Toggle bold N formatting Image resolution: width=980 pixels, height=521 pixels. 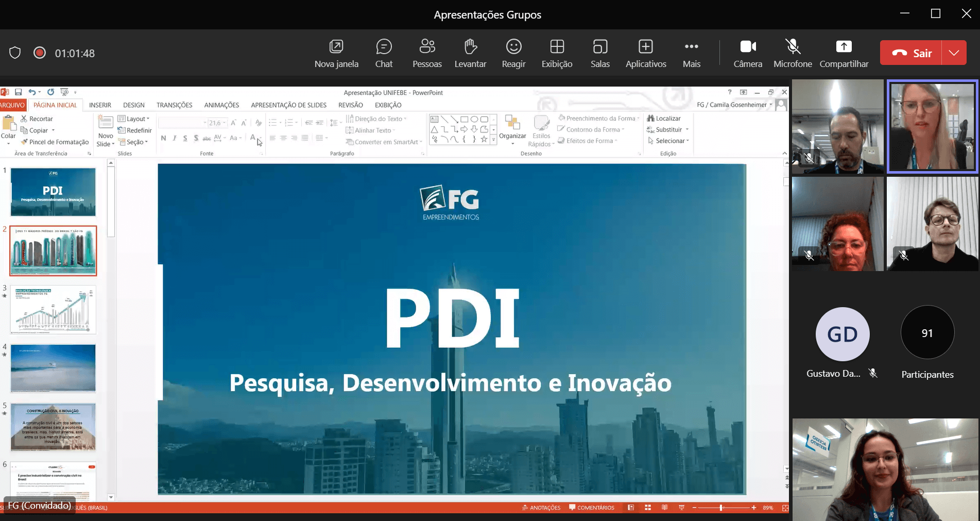coord(163,138)
